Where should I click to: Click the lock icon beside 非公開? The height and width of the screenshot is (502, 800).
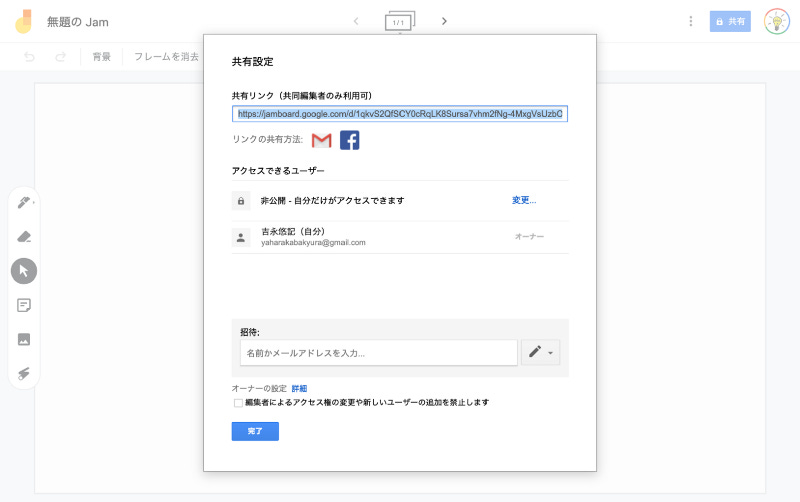241,201
